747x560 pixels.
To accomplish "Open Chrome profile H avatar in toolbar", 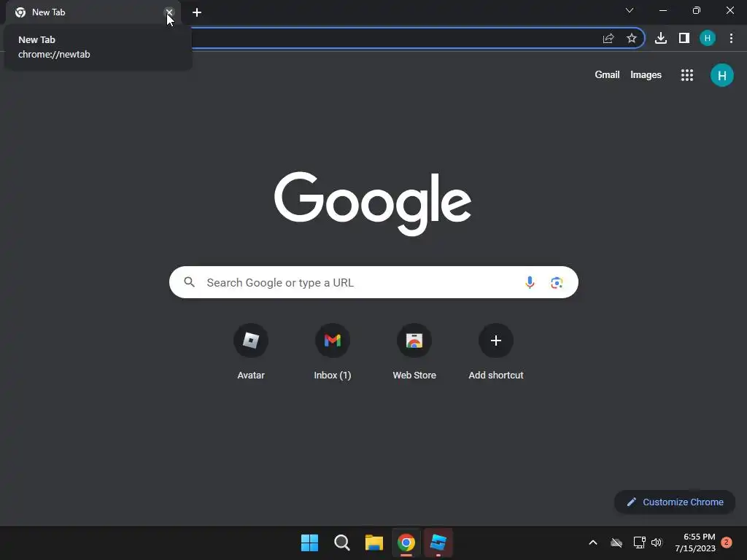I will [x=708, y=38].
